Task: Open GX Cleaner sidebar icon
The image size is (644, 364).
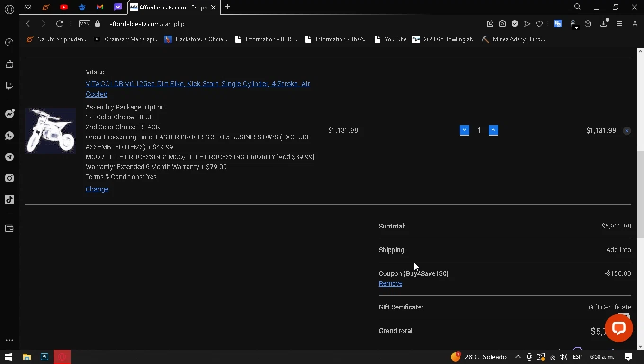Action: pyautogui.click(x=9, y=64)
